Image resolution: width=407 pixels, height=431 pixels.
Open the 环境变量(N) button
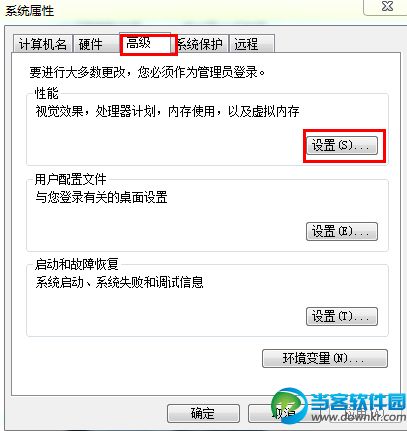click(325, 358)
